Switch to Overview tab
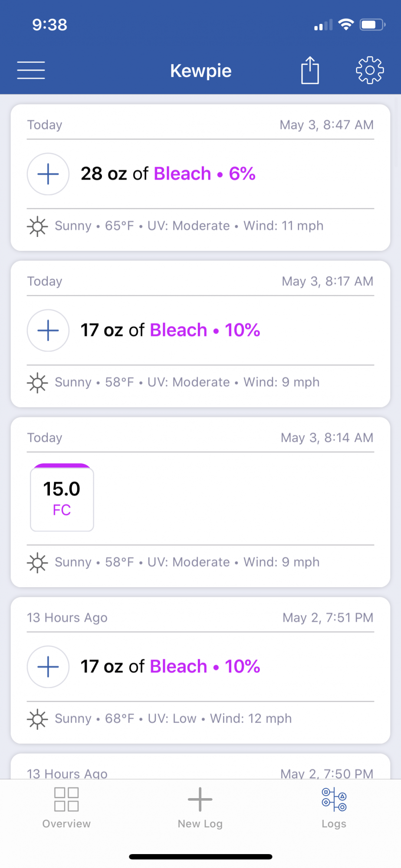The width and height of the screenshot is (401, 868). [66, 808]
